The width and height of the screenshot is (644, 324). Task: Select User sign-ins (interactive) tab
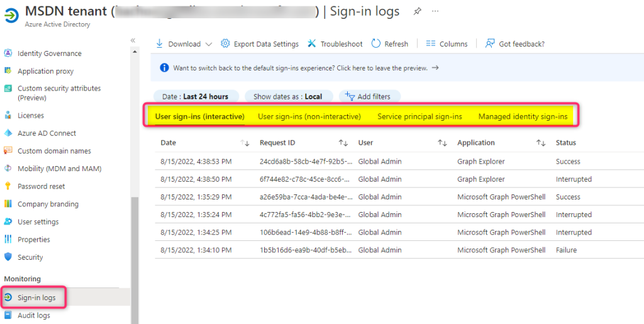tap(199, 116)
